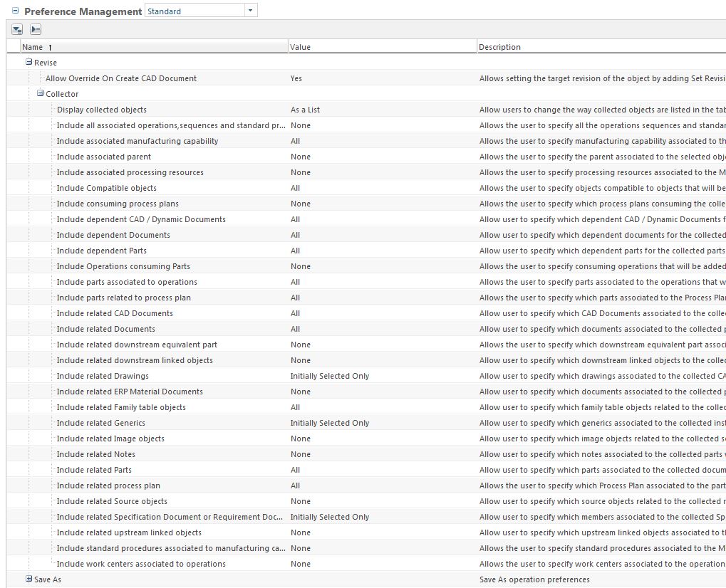Select Include related ERP Material Documents
726x588 pixels.
130,392
